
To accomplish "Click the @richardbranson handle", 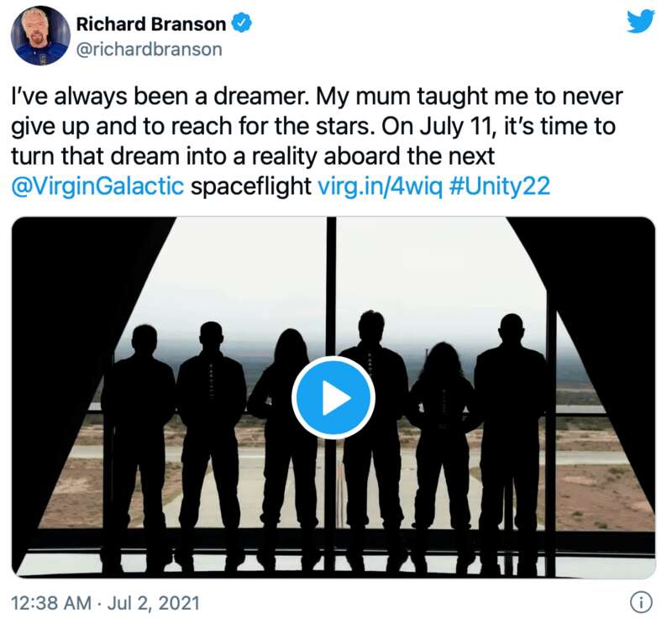I will pos(150,50).
